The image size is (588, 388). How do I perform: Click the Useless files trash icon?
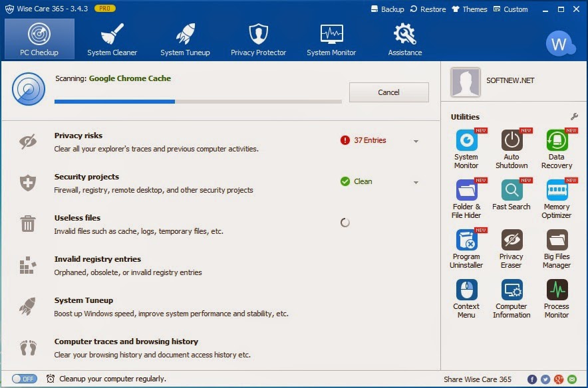click(28, 224)
